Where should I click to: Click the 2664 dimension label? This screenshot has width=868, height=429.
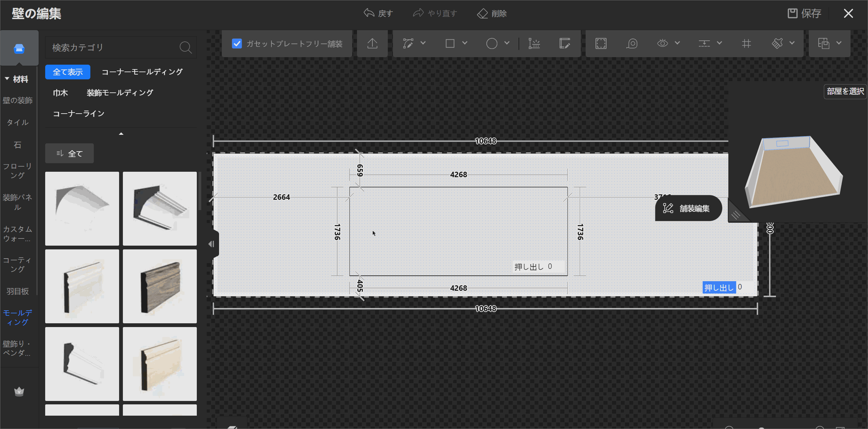tap(281, 197)
